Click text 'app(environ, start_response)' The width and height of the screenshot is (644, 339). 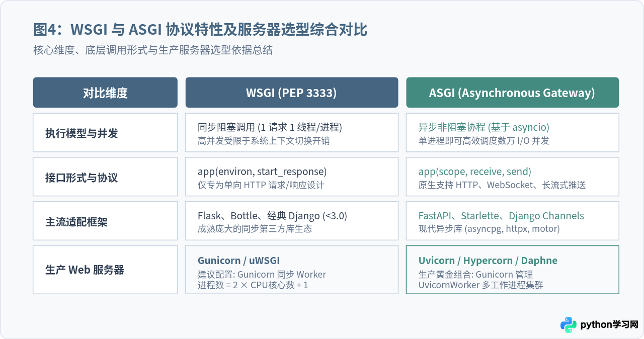(x=262, y=172)
